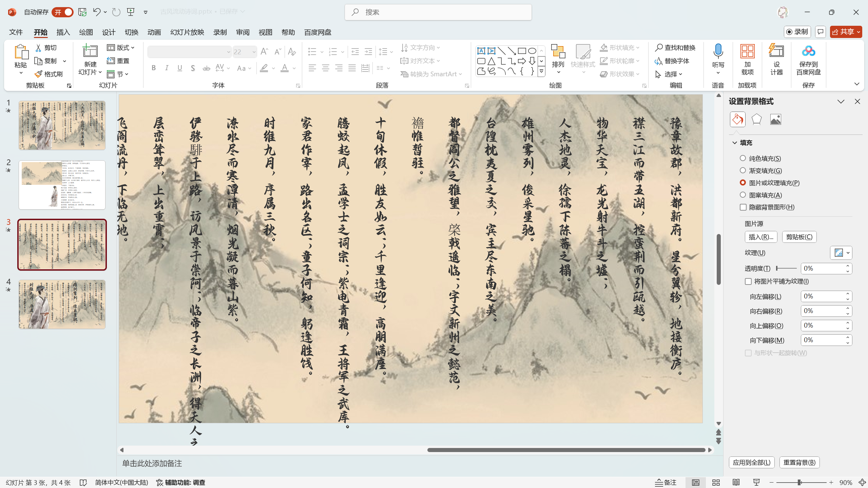Undo the last action
Image resolution: width=868 pixels, height=488 pixels.
96,12
